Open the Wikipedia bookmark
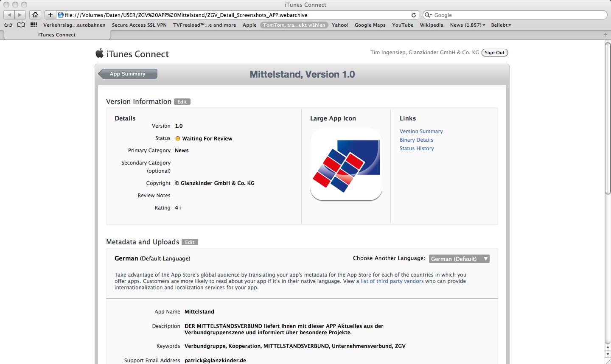Screen dimensions: 611x364 pyautogui.click(x=432, y=25)
